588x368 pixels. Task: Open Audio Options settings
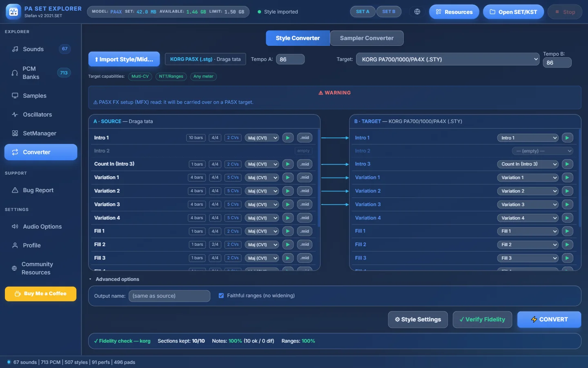[x=41, y=227]
